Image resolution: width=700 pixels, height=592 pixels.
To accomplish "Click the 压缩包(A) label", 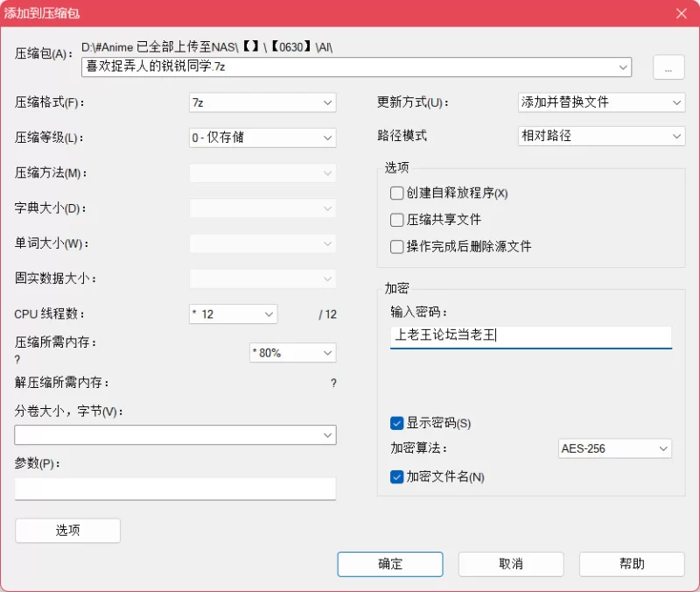I will pos(43,54).
